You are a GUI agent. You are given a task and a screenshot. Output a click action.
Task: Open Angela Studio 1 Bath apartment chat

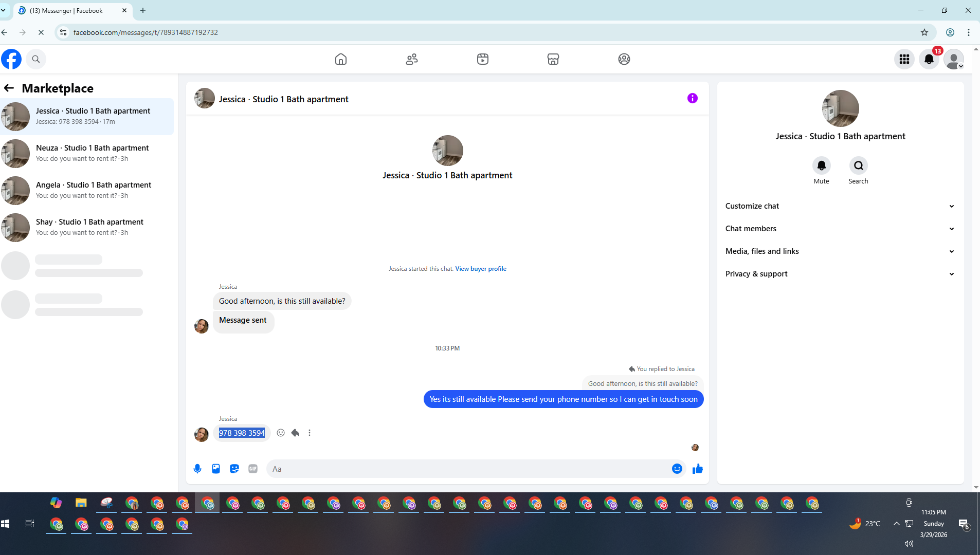pos(87,191)
